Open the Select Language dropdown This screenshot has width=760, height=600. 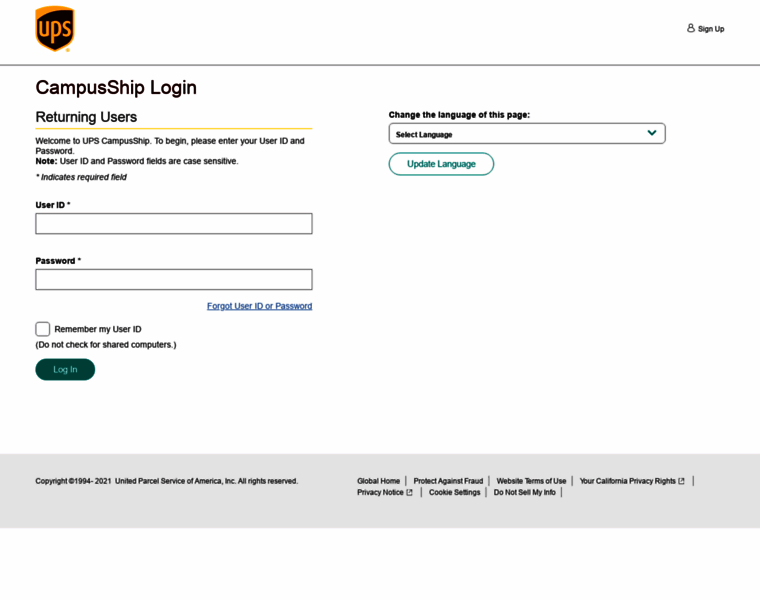pyautogui.click(x=527, y=134)
